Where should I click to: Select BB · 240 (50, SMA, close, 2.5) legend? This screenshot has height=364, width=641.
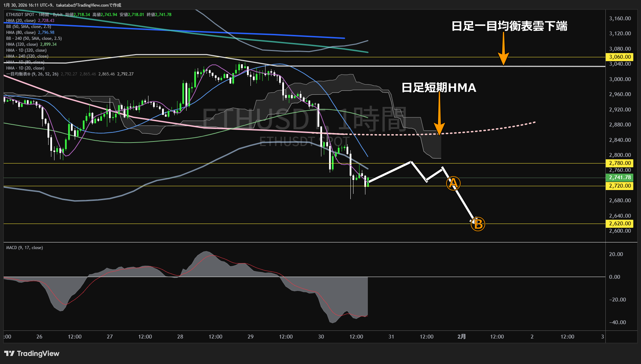point(34,38)
